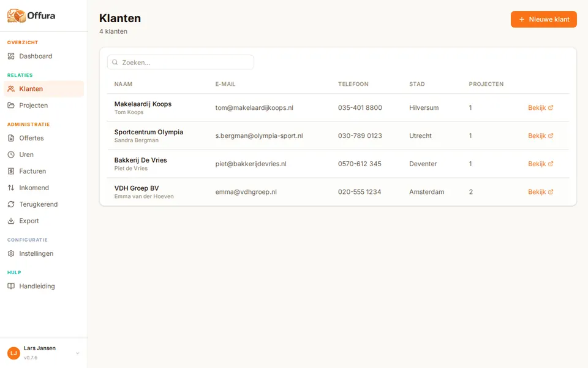Click the E-MAIL column header

(x=225, y=84)
